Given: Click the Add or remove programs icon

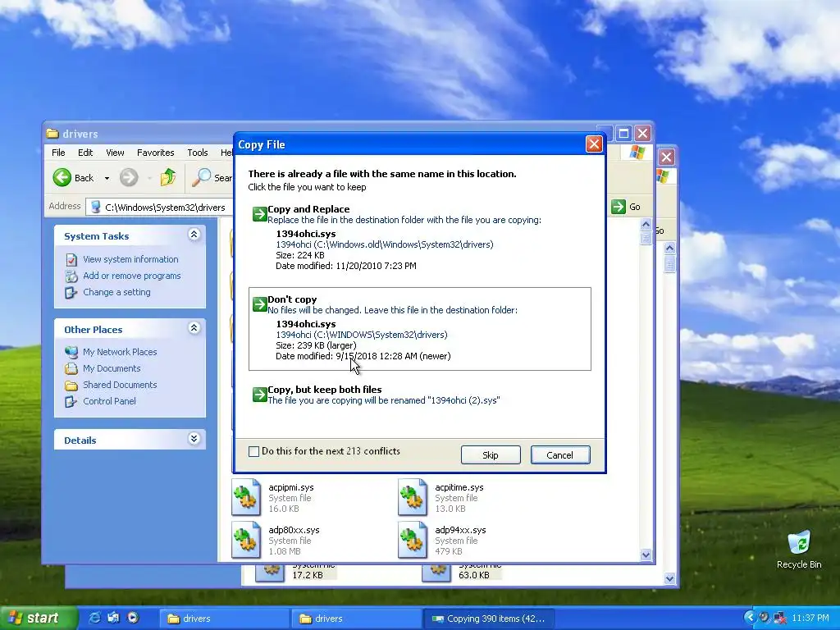Looking at the screenshot, I should coord(71,276).
